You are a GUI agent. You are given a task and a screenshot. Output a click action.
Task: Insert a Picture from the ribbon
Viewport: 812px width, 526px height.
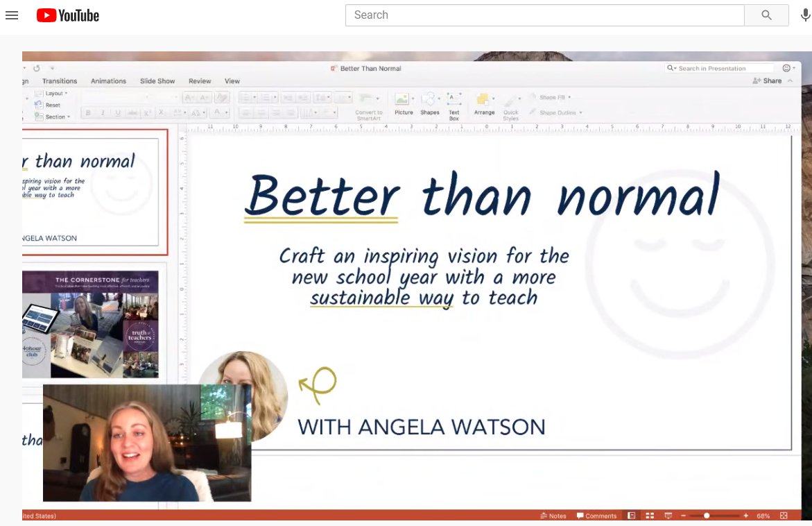click(402, 103)
